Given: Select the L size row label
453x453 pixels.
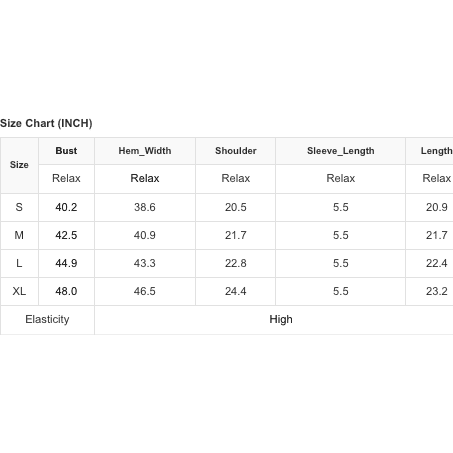Looking at the screenshot, I should [x=19, y=263].
